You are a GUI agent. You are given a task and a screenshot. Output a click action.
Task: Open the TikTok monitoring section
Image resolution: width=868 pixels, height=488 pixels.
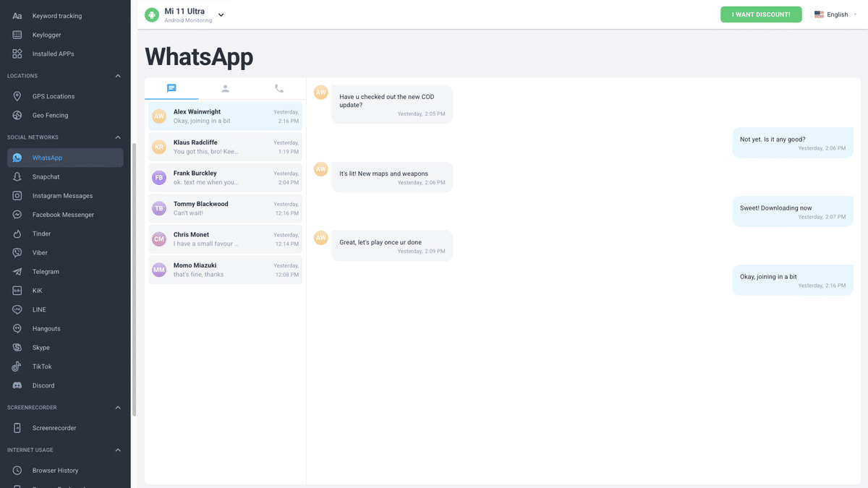click(42, 366)
